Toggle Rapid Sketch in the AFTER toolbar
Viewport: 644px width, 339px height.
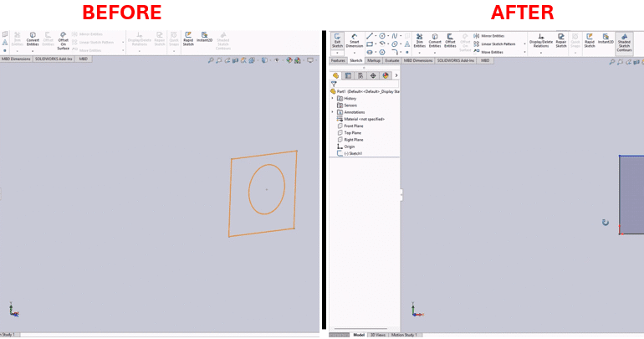(x=590, y=41)
